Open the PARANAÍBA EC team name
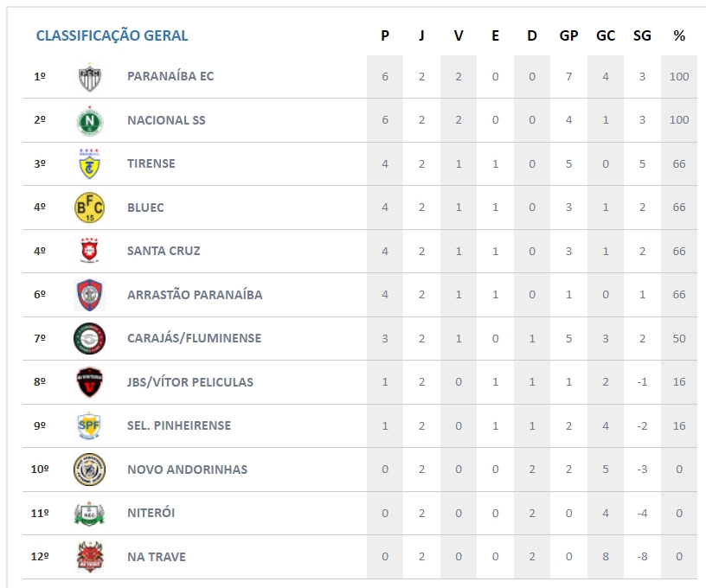706x588 pixels. click(170, 76)
